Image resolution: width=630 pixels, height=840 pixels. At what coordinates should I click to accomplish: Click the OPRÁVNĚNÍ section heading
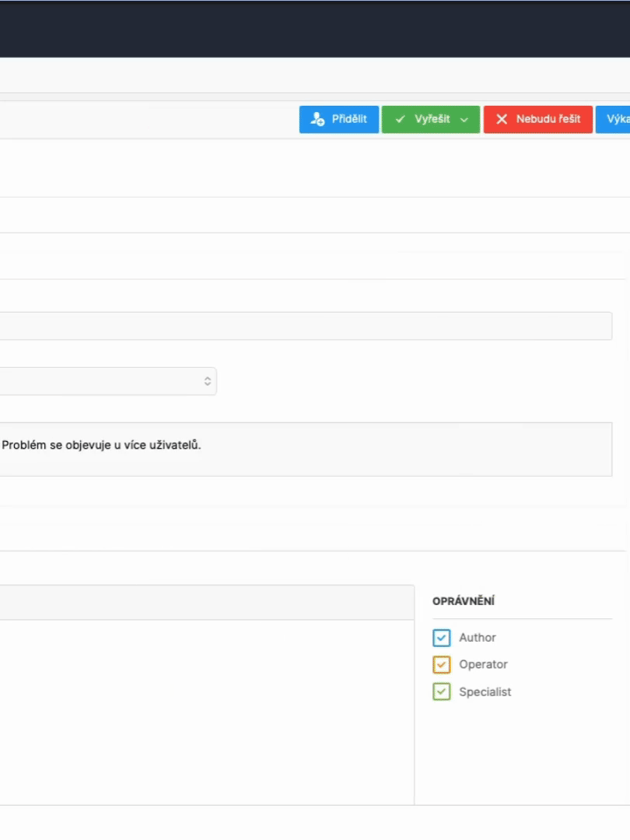(464, 601)
